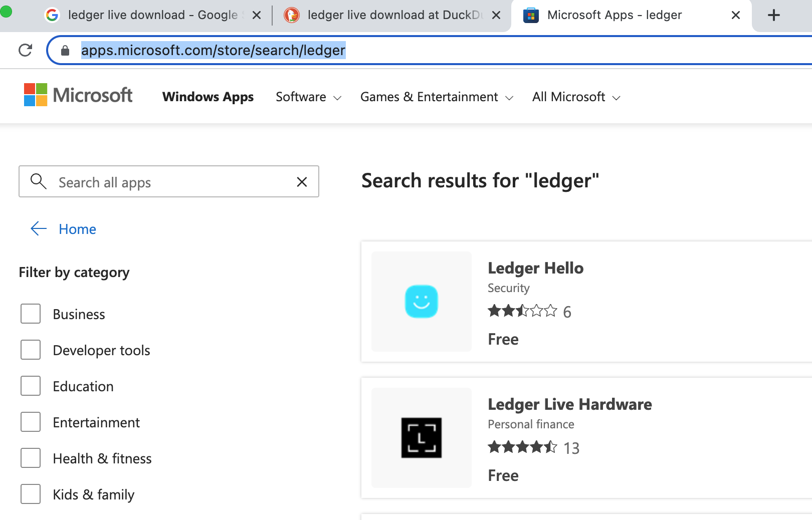Viewport: 812px width, 520px height.
Task: Enable the Developer tools filter checkbox
Action: pos(31,350)
